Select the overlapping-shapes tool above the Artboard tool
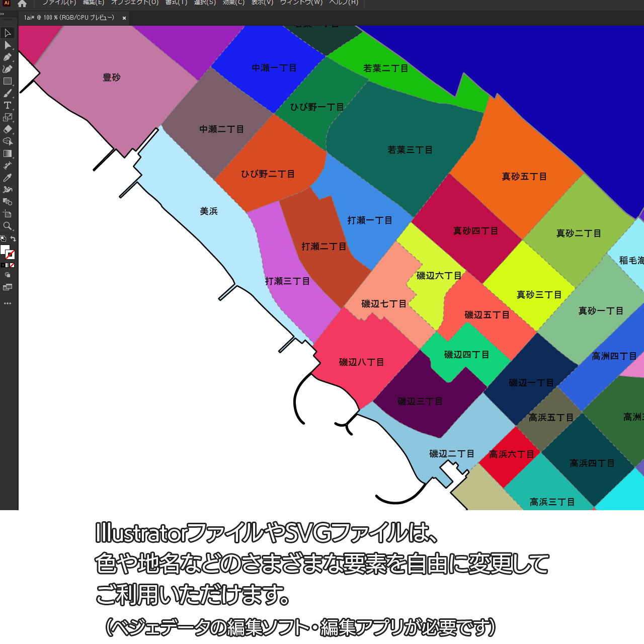The image size is (644, 644). [8, 202]
